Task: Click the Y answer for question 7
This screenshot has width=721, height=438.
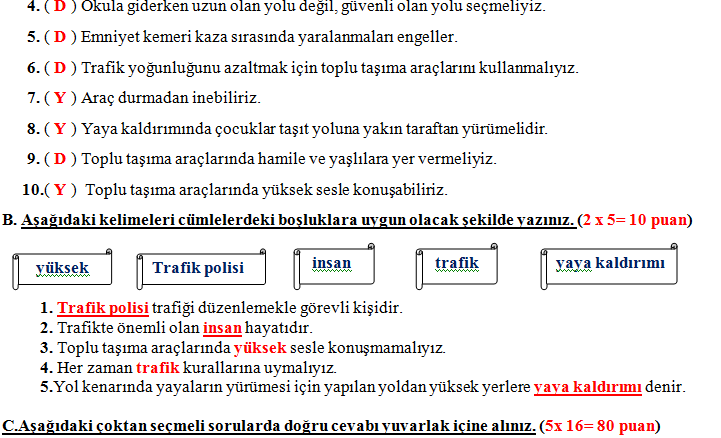Action: [59, 98]
